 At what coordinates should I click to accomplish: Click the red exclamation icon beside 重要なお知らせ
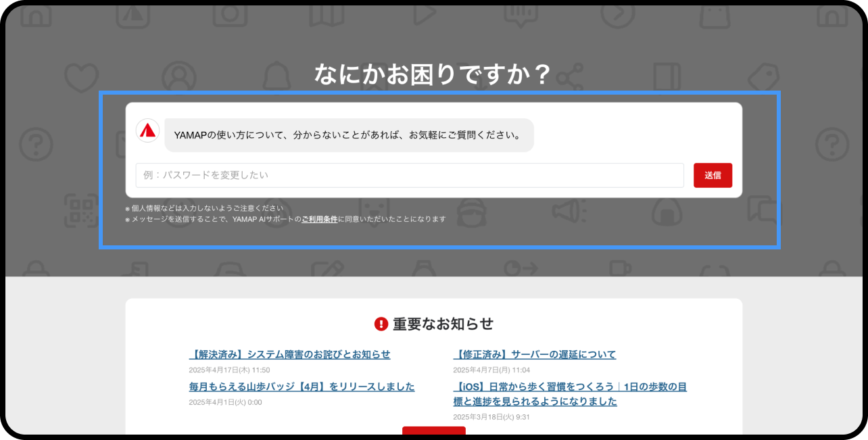click(x=381, y=324)
